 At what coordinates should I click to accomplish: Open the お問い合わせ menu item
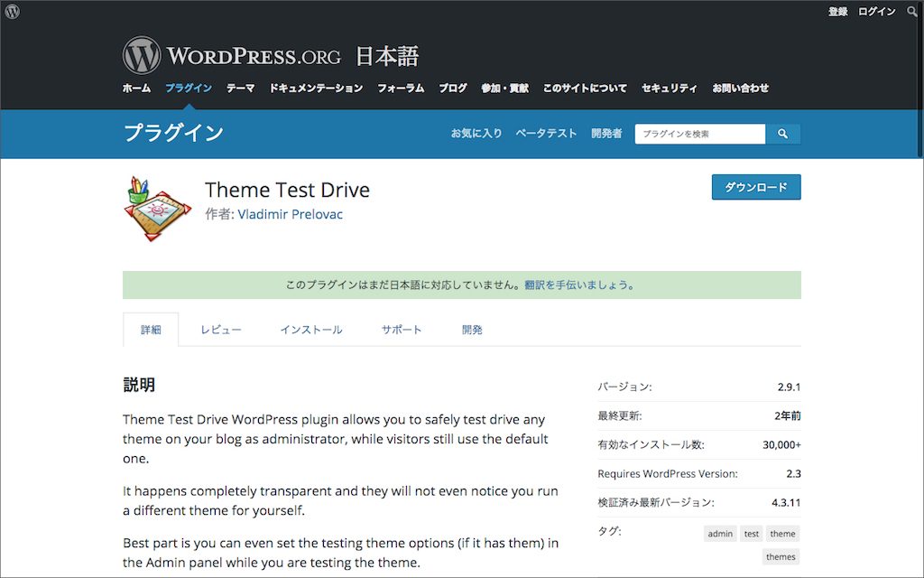click(740, 88)
